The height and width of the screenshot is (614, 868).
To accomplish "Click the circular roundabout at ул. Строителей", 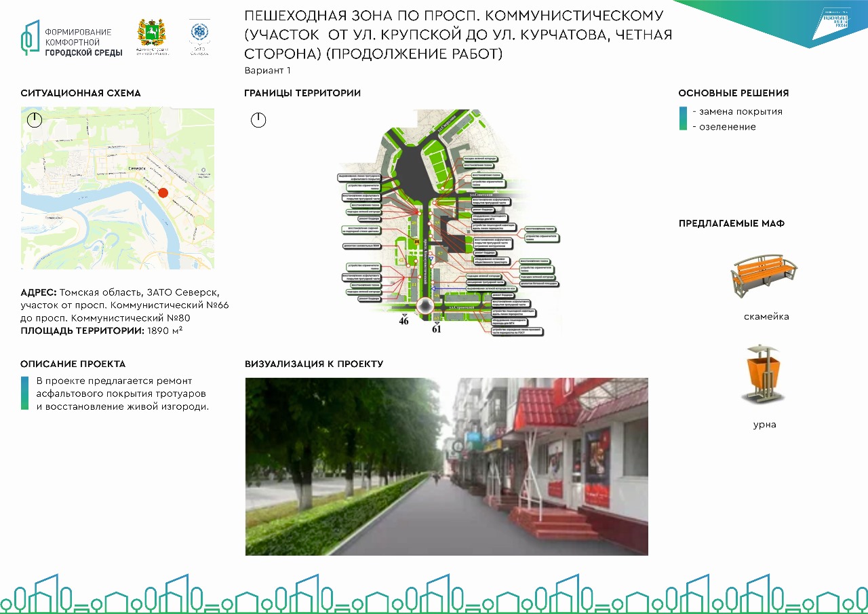I will (425, 307).
